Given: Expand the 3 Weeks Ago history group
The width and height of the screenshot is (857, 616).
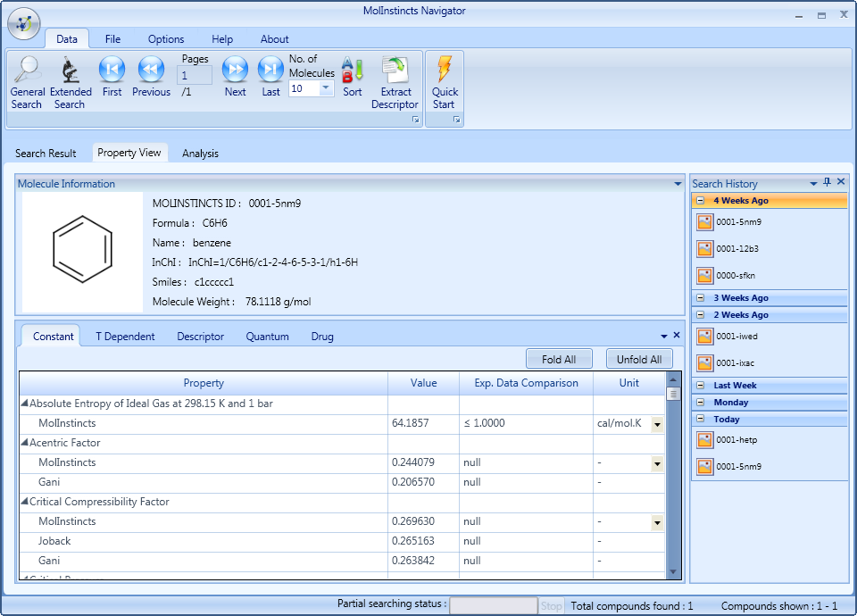Looking at the screenshot, I should tap(700, 298).
